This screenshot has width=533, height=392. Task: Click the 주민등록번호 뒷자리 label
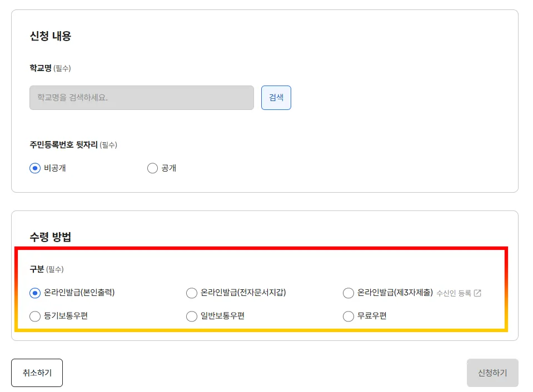(63, 145)
